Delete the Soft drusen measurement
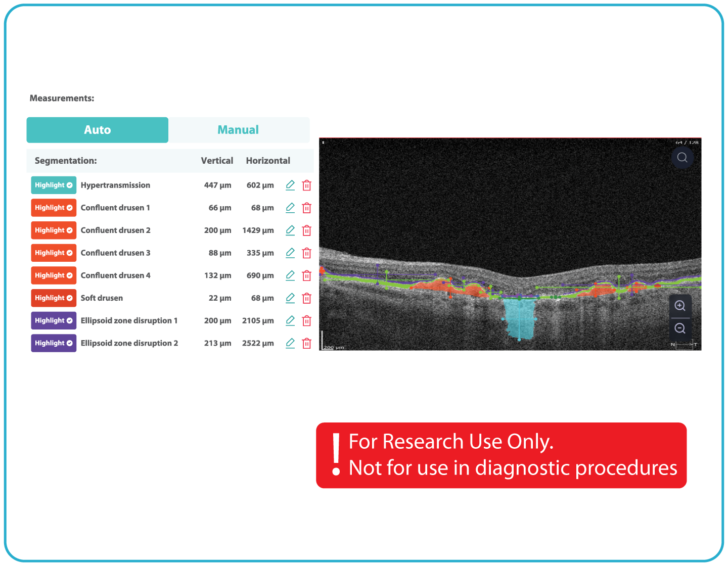 pos(307,298)
